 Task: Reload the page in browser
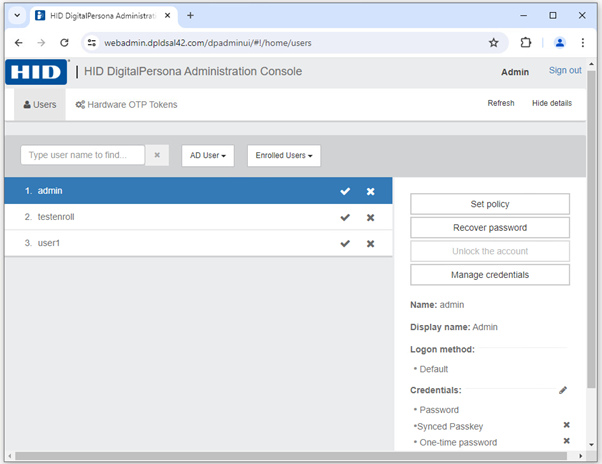(x=65, y=43)
